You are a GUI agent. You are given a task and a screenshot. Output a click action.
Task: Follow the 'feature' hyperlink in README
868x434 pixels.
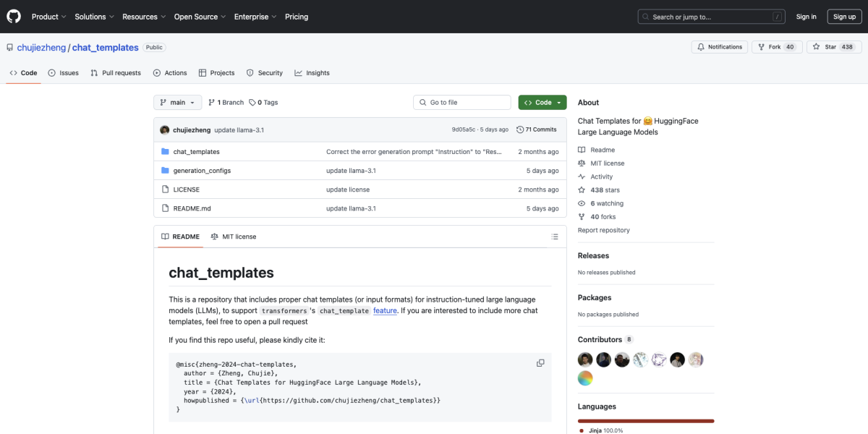coord(385,310)
